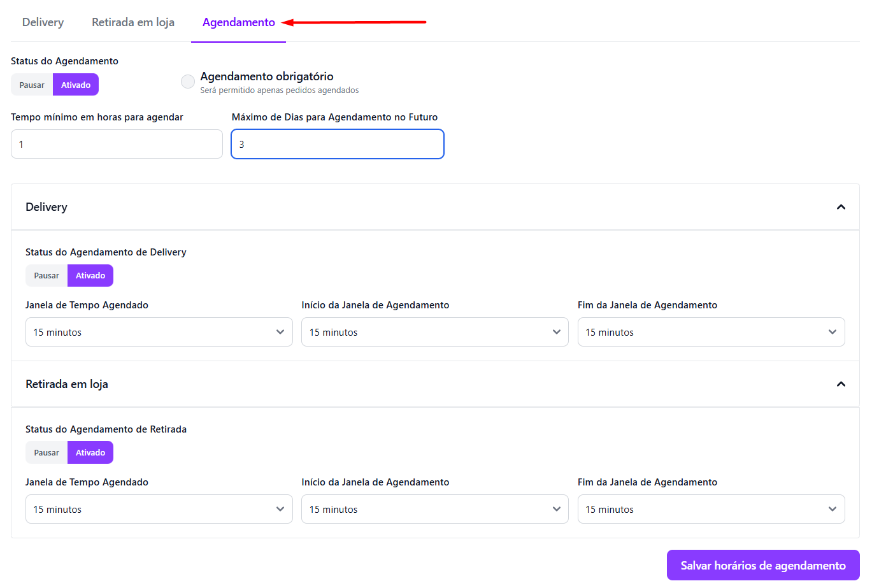Click the Tempo mínimo em horas field

(117, 144)
